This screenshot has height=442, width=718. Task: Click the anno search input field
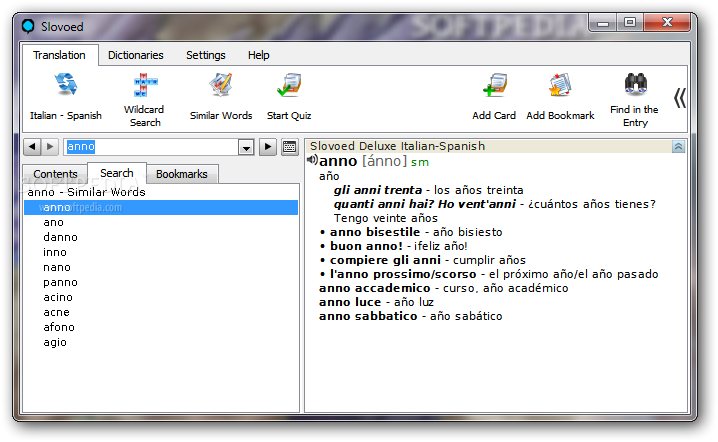tap(151, 147)
